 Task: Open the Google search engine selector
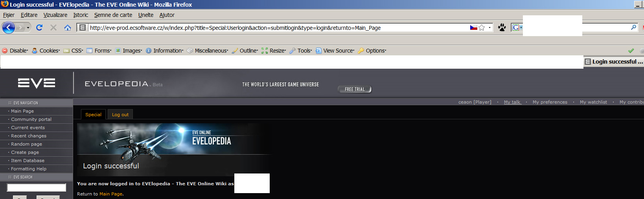517,27
